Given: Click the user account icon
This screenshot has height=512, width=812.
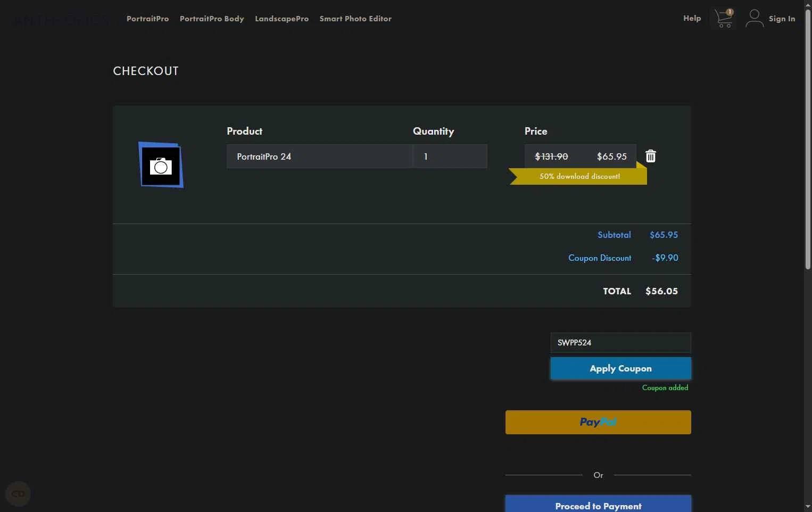Looking at the screenshot, I should point(754,19).
